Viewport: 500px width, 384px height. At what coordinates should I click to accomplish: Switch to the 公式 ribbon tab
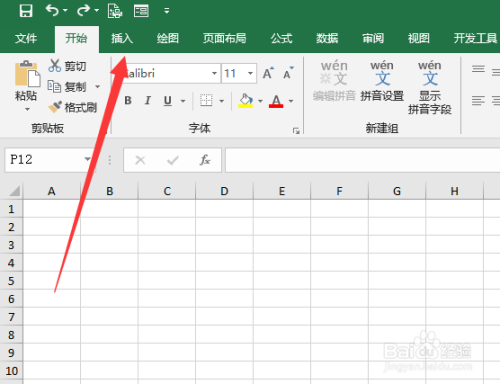[281, 38]
